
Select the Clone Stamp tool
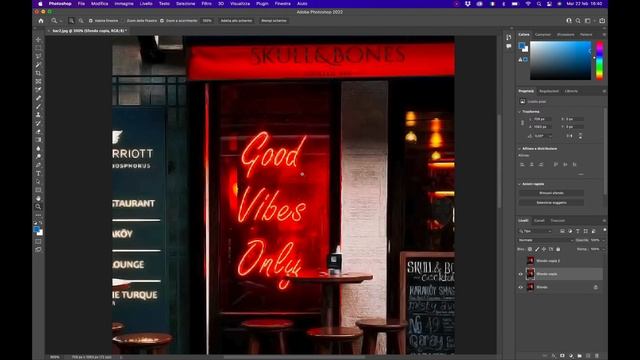coord(38,115)
